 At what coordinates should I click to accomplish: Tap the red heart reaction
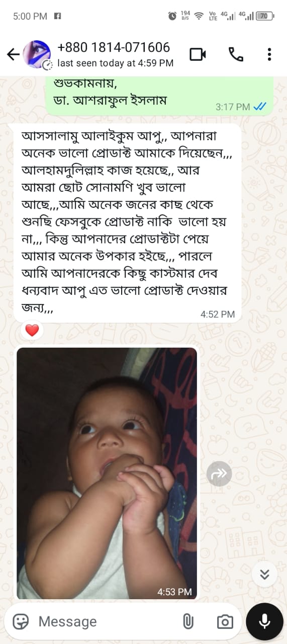coord(32,331)
